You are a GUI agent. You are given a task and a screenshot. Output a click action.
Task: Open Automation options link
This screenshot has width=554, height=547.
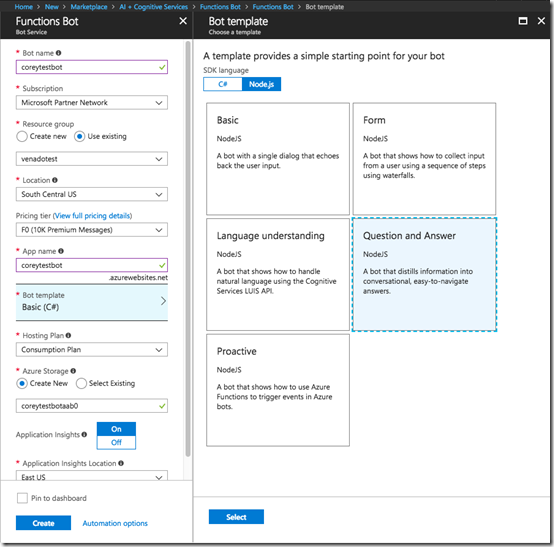click(x=115, y=523)
